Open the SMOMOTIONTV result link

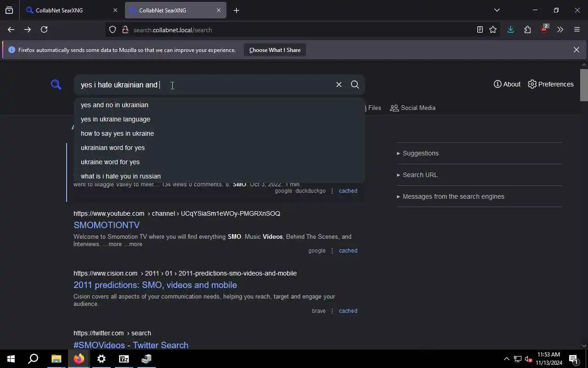pyautogui.click(x=107, y=225)
